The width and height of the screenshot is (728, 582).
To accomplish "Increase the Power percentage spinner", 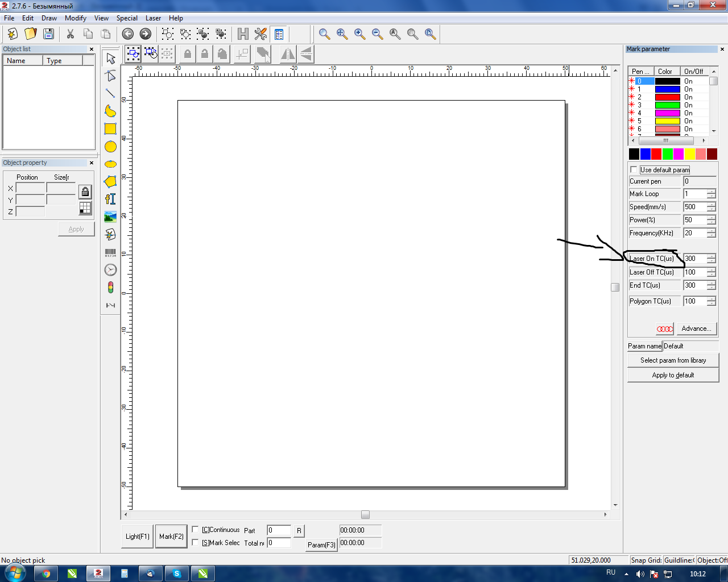I will coord(712,217).
